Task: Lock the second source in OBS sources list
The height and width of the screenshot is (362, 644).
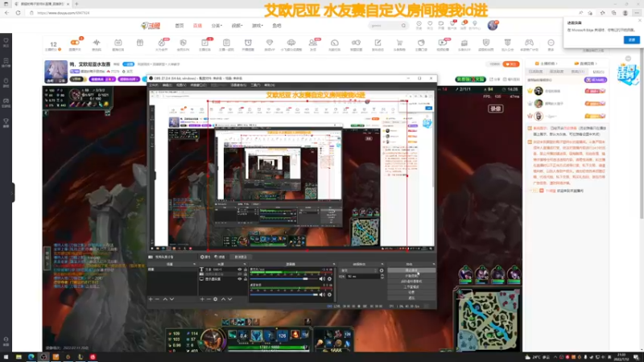Action: coord(246,274)
